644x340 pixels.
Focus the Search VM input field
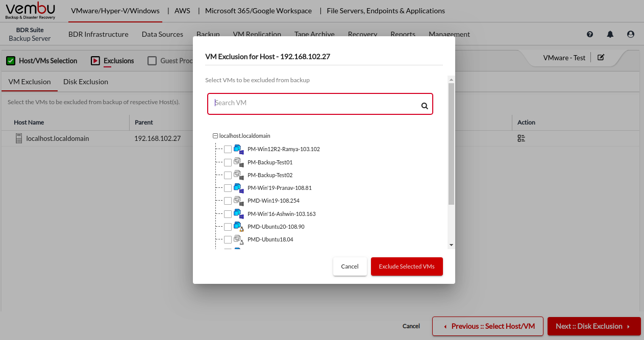tap(314, 104)
